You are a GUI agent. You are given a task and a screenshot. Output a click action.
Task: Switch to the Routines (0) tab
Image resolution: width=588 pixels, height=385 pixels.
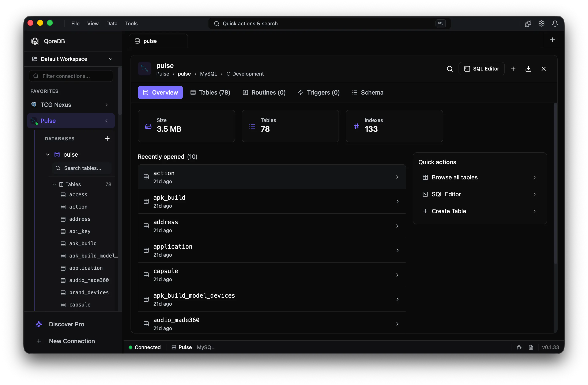pos(264,92)
